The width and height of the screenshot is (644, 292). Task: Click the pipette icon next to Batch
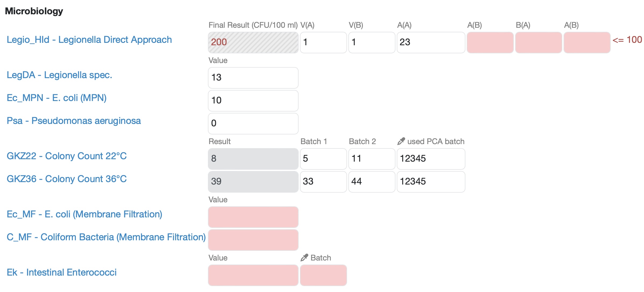[x=304, y=258]
